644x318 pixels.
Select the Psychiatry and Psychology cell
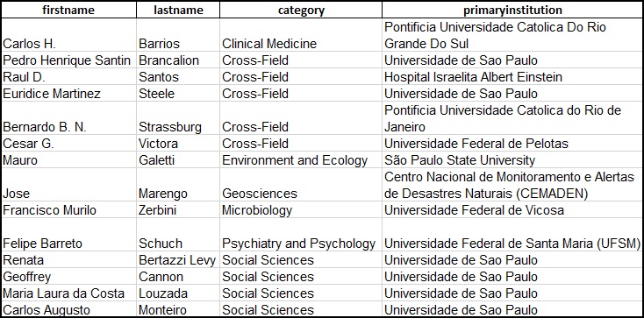[x=301, y=235]
